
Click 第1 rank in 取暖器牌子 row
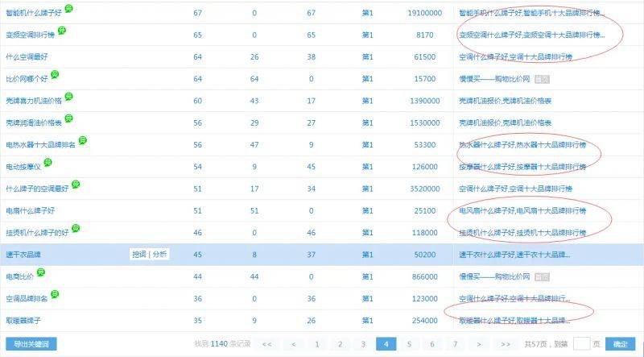368,321
